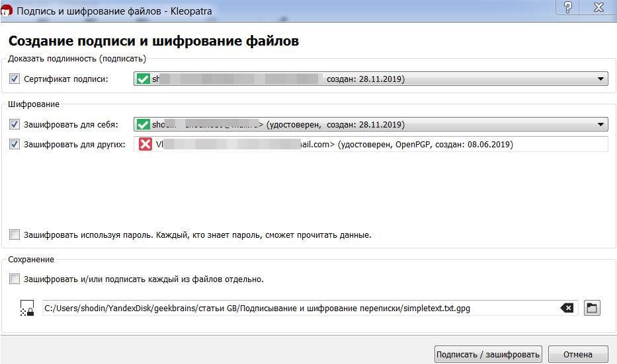Open folder browse dialog for output file
Viewport: 617px width, 364px height.
coord(592,308)
